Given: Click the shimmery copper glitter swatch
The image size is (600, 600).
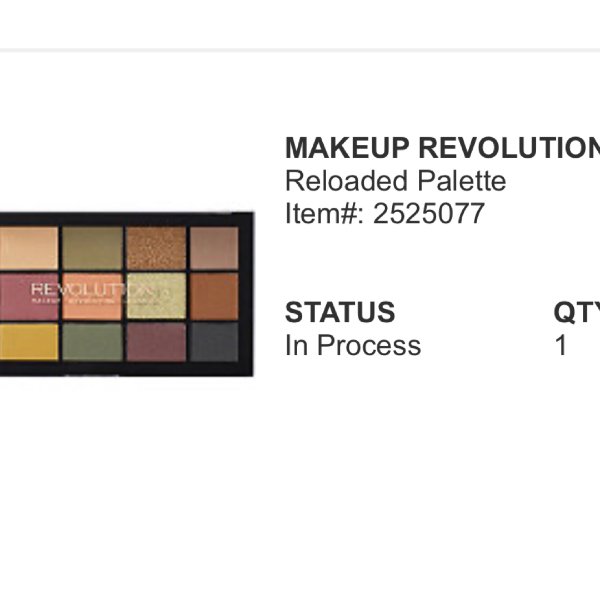Looking at the screenshot, I should click(156, 248).
